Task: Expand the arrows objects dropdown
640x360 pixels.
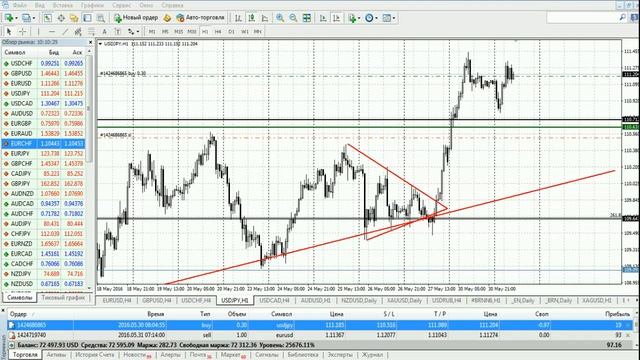Action: click(138, 31)
